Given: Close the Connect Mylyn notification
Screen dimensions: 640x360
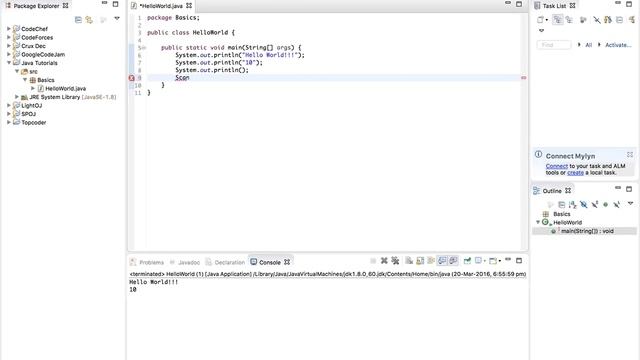Looking at the screenshot, I should click(x=630, y=155).
